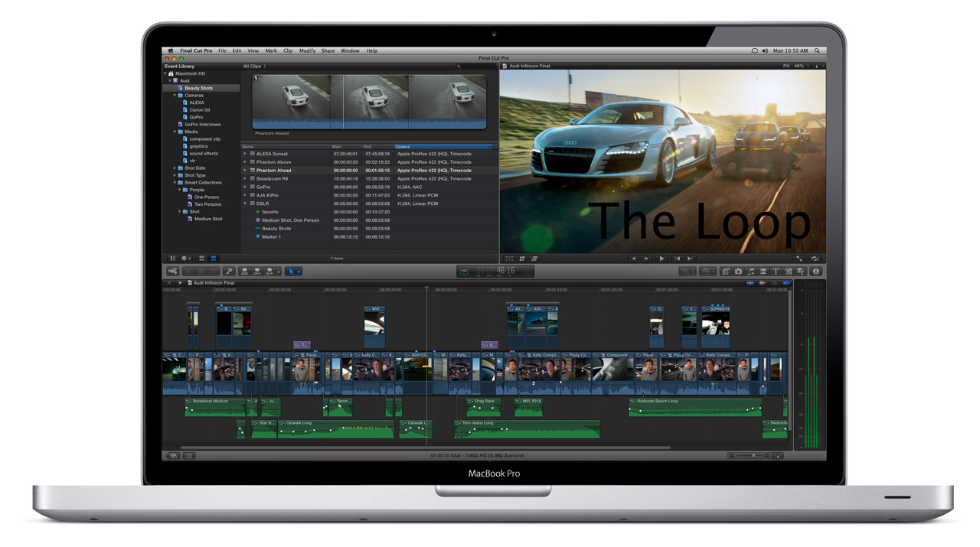Open the Themes browser
The width and height of the screenshot is (980, 547).
800,272
